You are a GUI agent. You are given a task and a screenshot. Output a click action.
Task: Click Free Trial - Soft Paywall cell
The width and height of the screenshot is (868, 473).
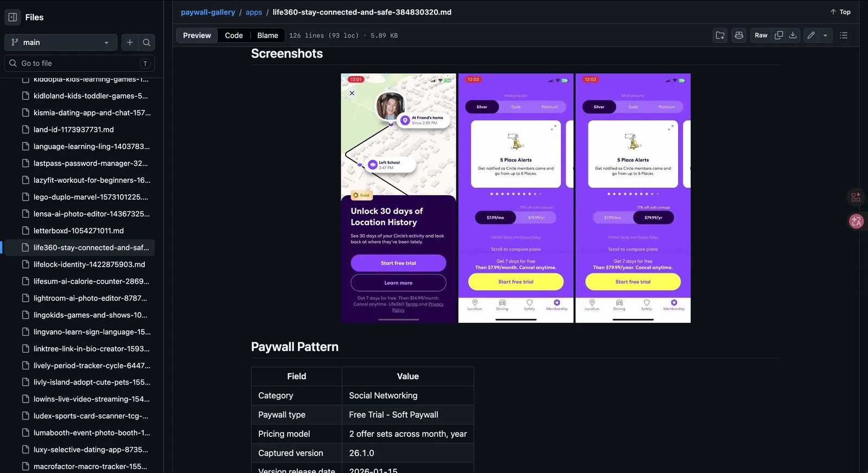pyautogui.click(x=408, y=414)
